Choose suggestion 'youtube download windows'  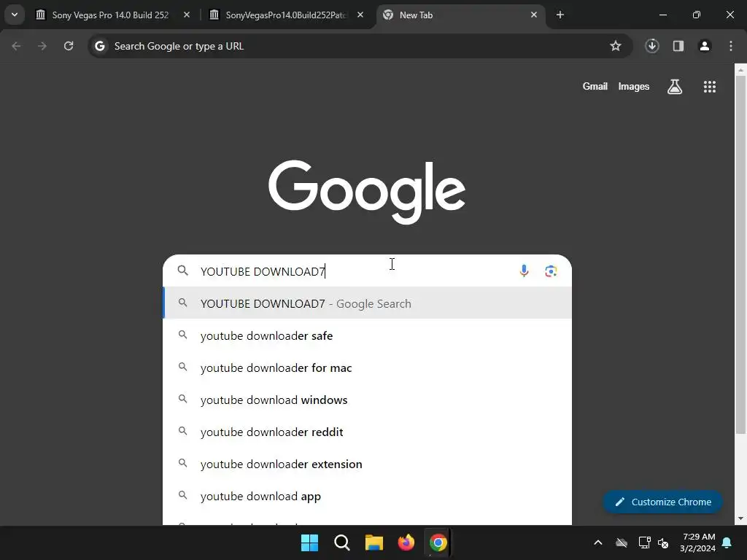point(367,400)
